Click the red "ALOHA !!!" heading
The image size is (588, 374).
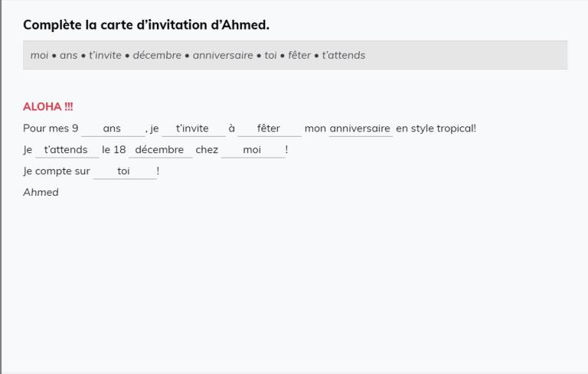click(x=48, y=107)
